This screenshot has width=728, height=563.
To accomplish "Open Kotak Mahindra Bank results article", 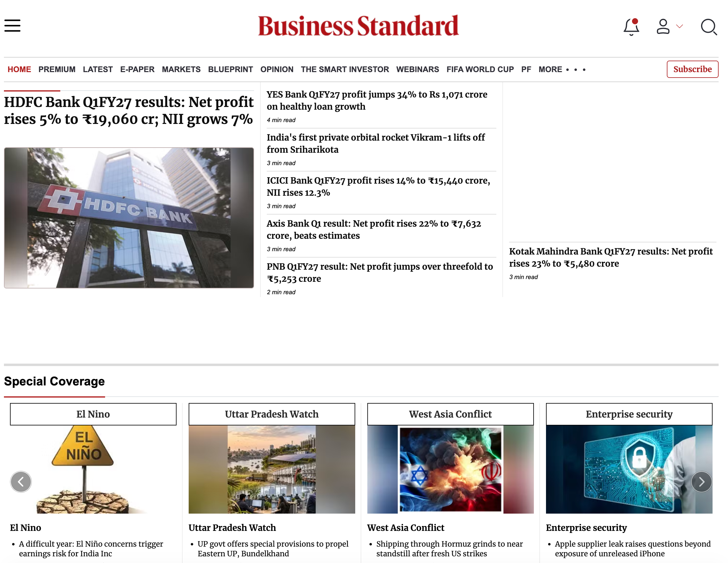I will click(611, 258).
